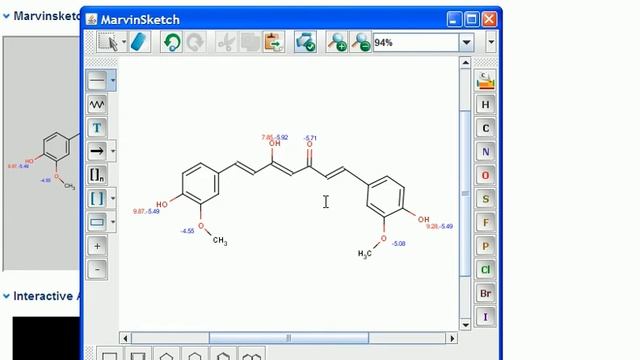Select the Text tool
The height and width of the screenshot is (360, 640).
[97, 128]
